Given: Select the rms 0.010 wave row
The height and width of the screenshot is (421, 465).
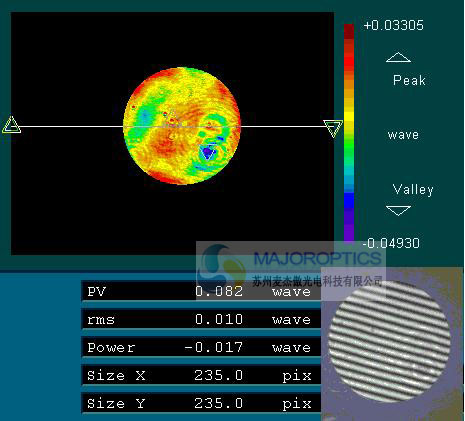Looking at the screenshot, I should 201,319.
